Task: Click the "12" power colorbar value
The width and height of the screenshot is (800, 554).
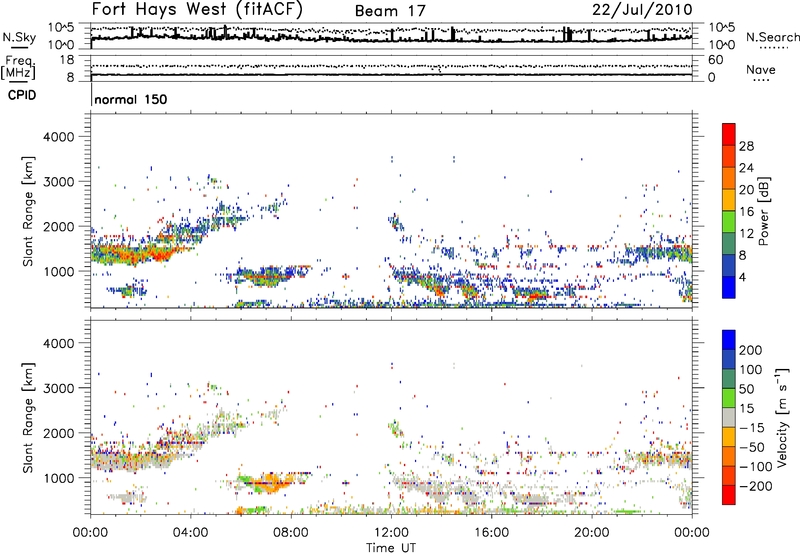Action: 746,234
